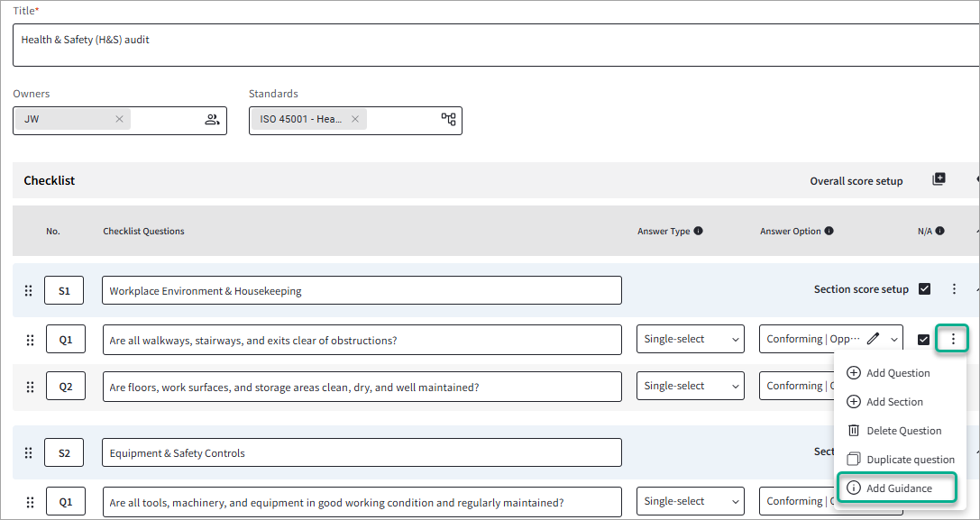Click the S1 section number box

[64, 290]
